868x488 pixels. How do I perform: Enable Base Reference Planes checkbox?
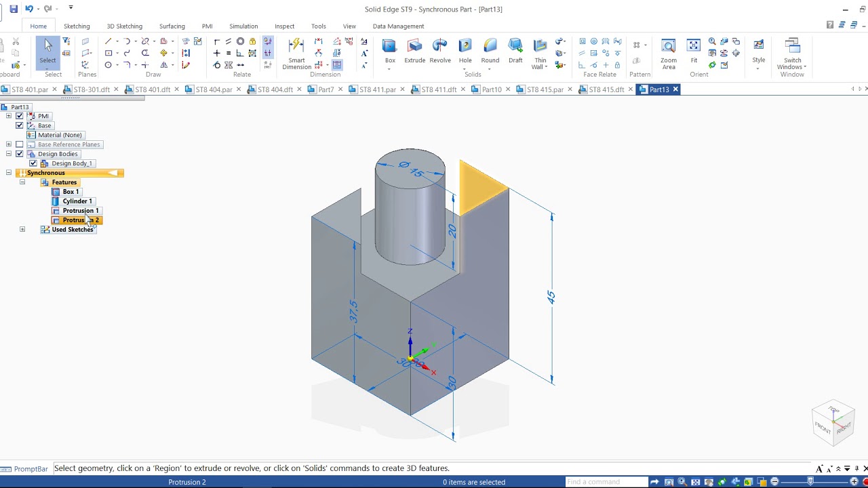(20, 144)
